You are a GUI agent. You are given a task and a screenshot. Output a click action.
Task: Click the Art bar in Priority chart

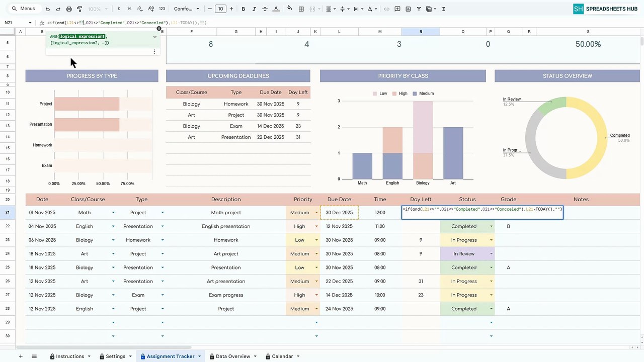[x=453, y=153]
